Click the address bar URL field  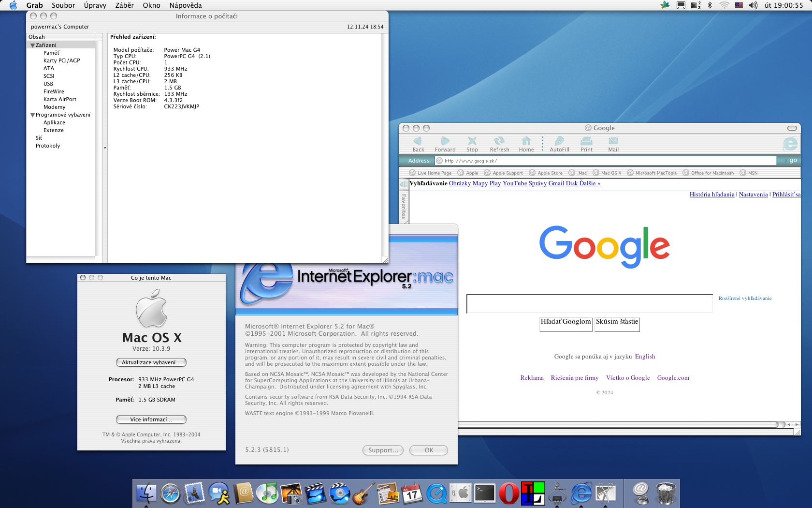(x=606, y=161)
